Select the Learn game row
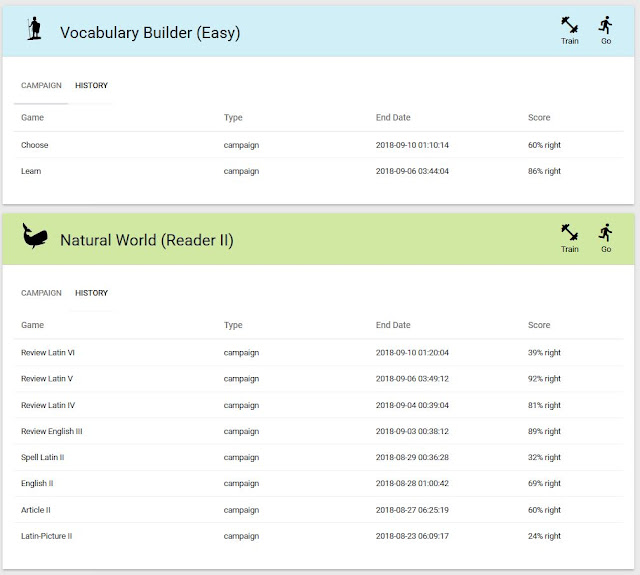Screen dimensions: 640x575 (x=319, y=171)
